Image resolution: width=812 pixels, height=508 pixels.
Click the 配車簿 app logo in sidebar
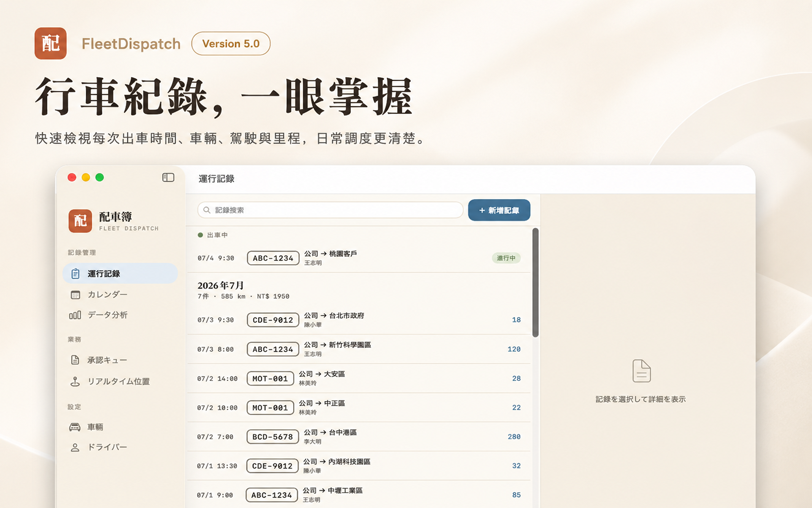tap(80, 221)
